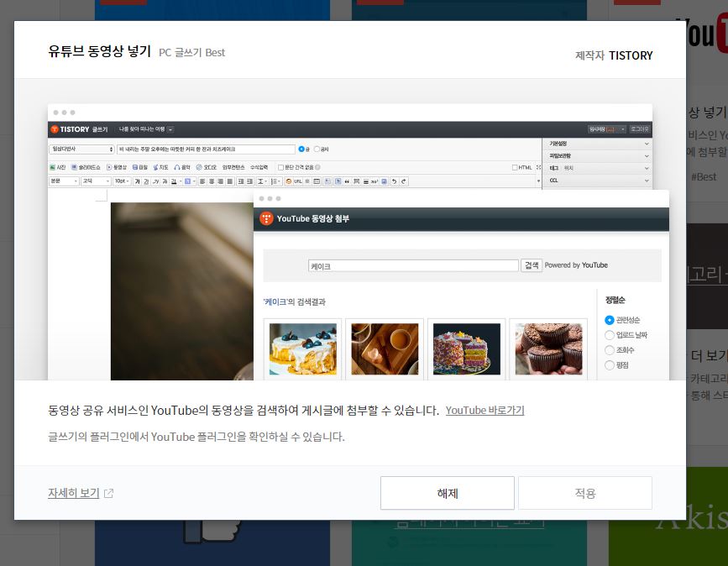Click the emoticon smiley icon in the toolbar
This screenshot has height=566, width=728.
coord(288,181)
